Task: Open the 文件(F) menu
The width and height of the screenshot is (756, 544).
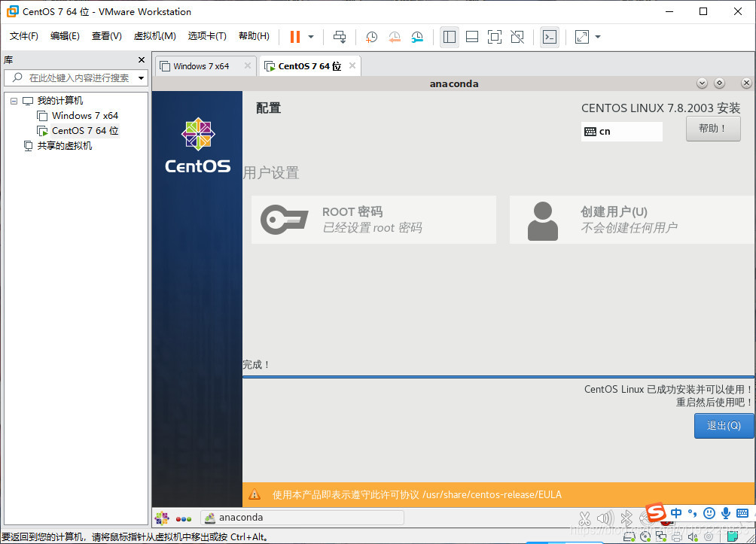Action: pyautogui.click(x=23, y=36)
